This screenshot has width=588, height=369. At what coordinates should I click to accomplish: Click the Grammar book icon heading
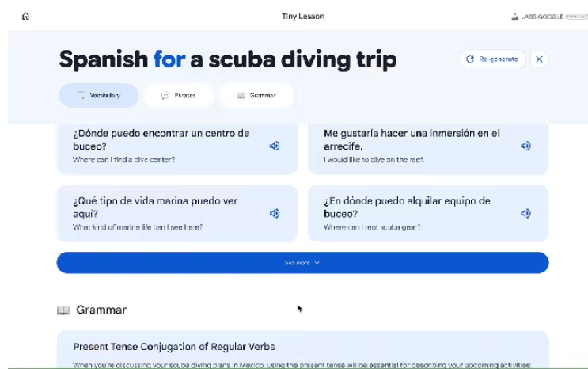[x=63, y=310]
